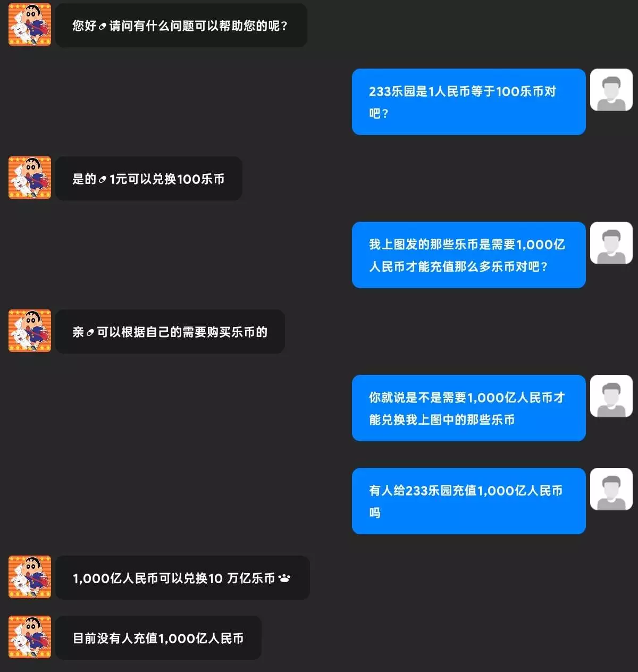Tap the agent avatar next to "1元可以兑换100乐币"

coord(30,178)
